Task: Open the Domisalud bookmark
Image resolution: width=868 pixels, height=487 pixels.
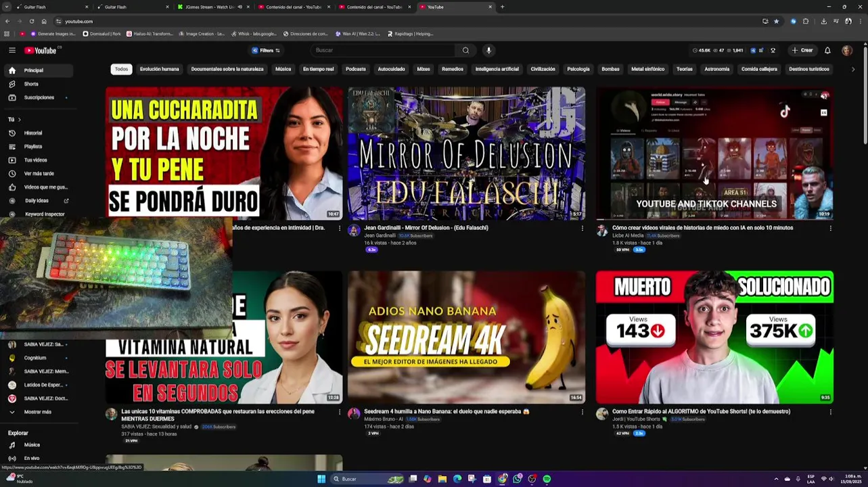Action: 101,34
